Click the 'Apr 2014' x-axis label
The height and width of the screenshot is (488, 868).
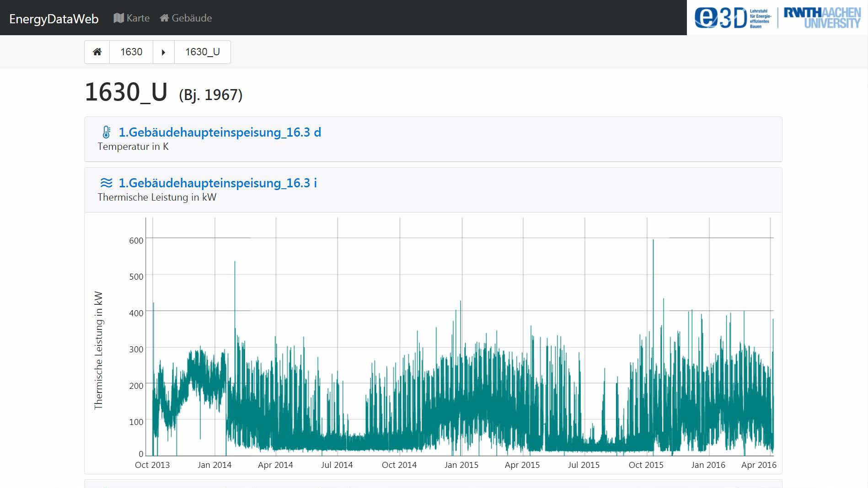click(x=275, y=465)
